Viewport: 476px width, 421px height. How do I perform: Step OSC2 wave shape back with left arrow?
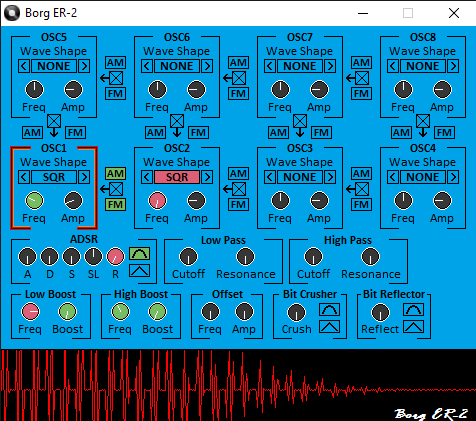147,177
